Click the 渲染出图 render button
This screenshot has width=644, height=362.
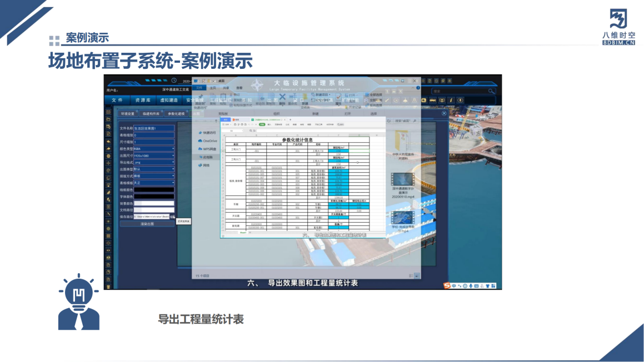(147, 224)
